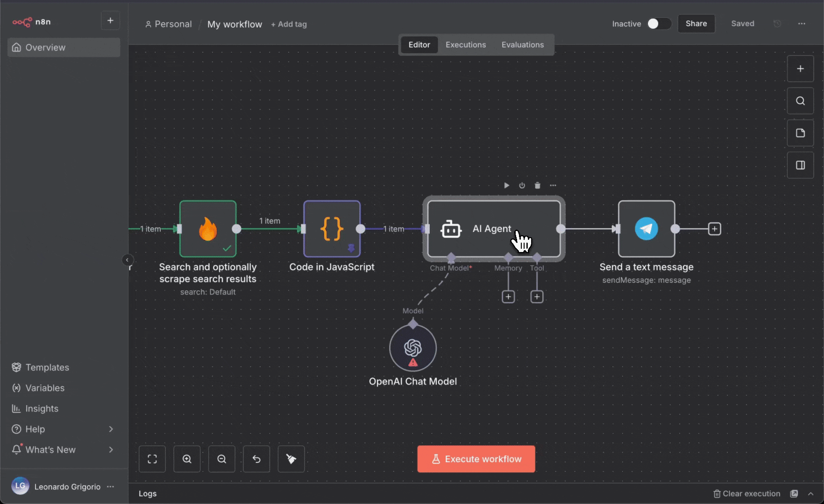Add a tag to My workflow
824x504 pixels.
coord(289,24)
